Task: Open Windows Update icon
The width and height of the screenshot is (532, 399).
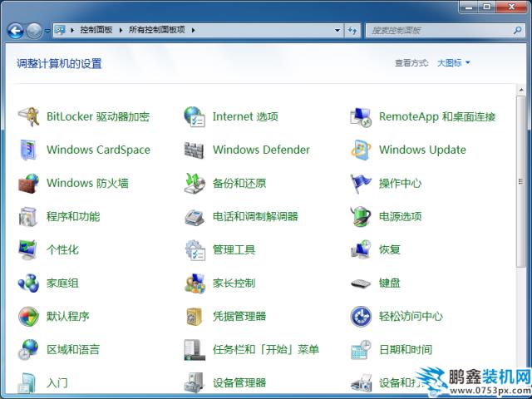Action: click(x=361, y=150)
